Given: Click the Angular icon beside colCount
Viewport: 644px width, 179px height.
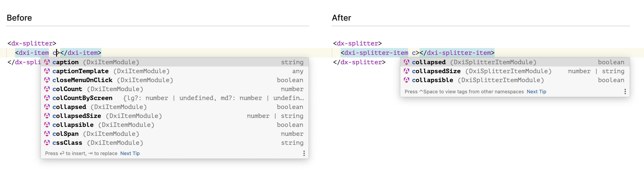Looking at the screenshot, I should point(47,89).
